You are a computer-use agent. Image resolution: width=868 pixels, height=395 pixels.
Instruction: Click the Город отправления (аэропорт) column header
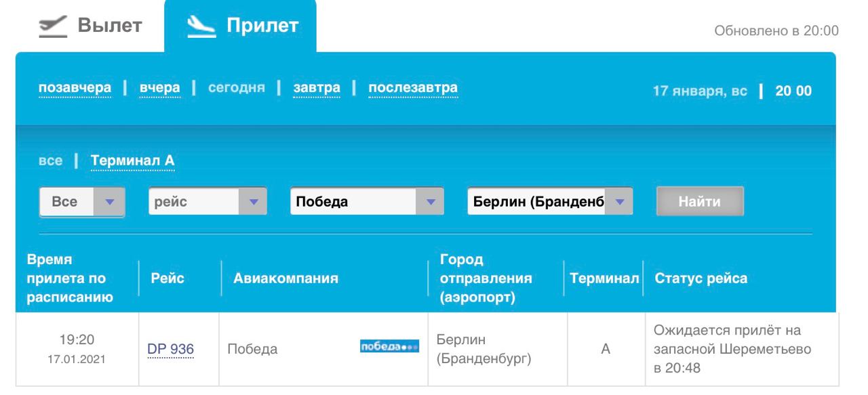(486, 279)
